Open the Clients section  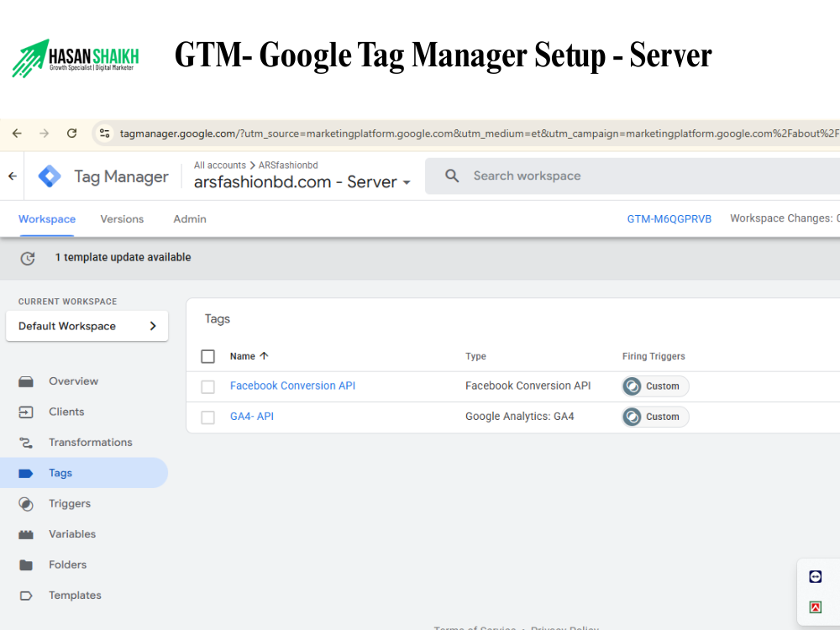[66, 412]
